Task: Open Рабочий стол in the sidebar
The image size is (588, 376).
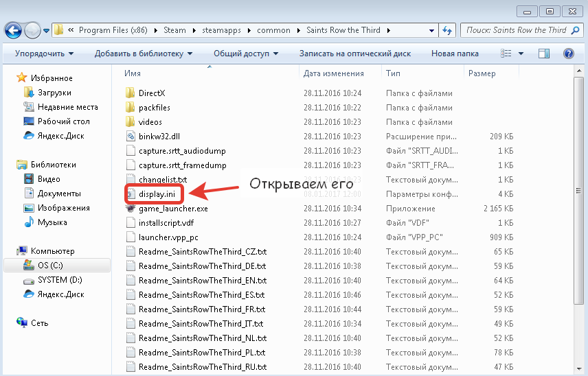Action: 56,121
